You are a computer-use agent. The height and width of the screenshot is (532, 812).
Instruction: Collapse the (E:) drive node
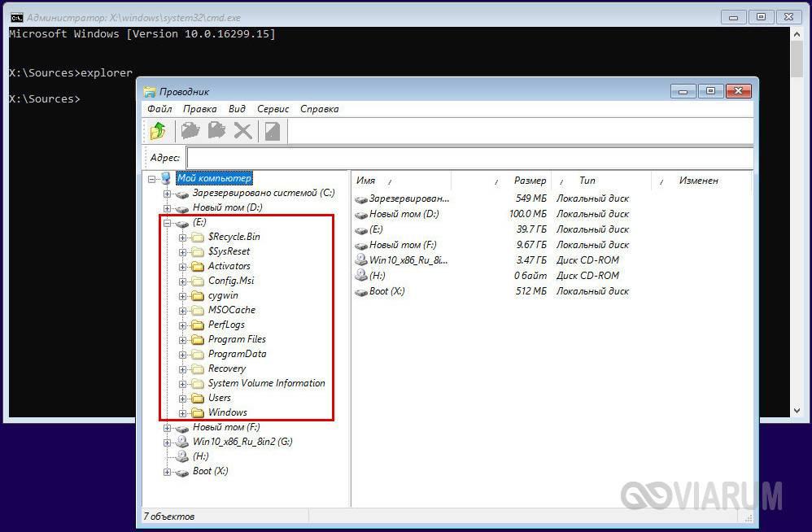167,223
